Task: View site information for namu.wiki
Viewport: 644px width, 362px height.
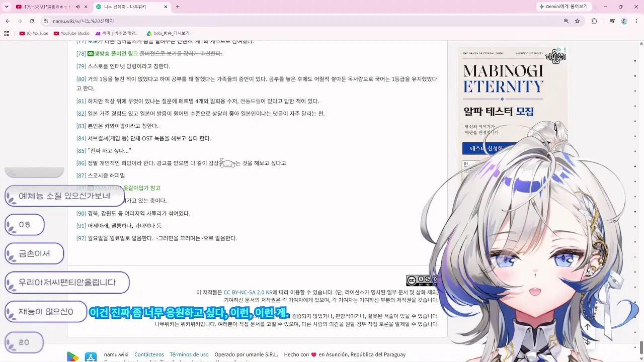Action: 46,21
